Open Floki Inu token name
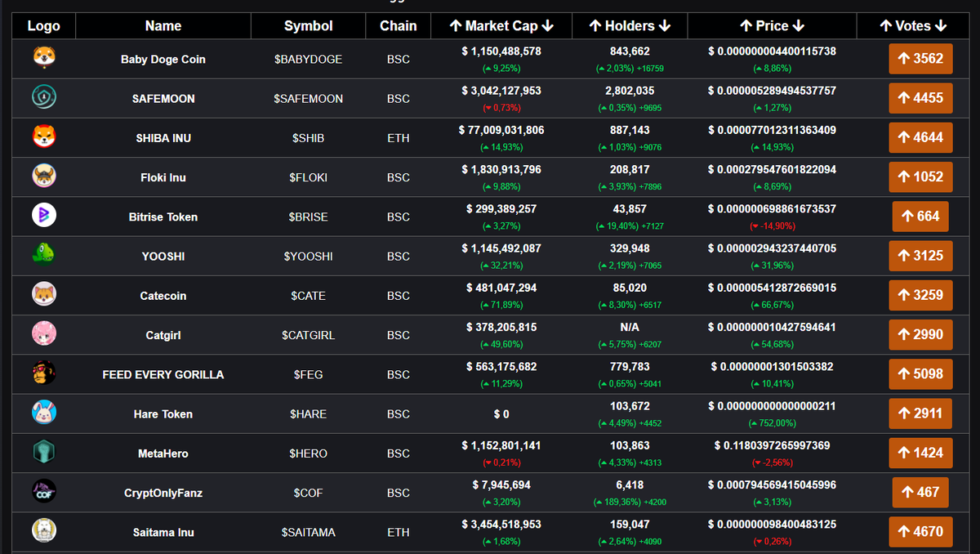Image resolution: width=980 pixels, height=554 pixels. click(163, 177)
